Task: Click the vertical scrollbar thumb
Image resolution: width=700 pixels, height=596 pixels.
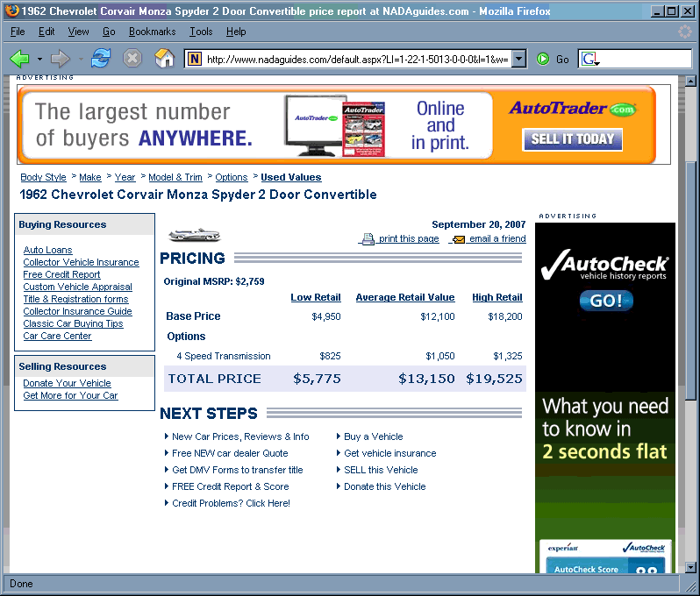Action: click(x=690, y=281)
